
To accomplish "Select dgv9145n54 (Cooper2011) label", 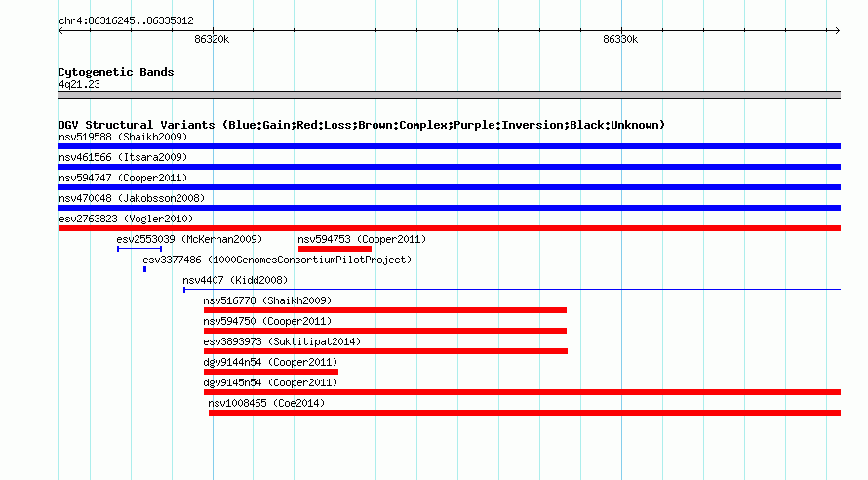I will [x=270, y=382].
